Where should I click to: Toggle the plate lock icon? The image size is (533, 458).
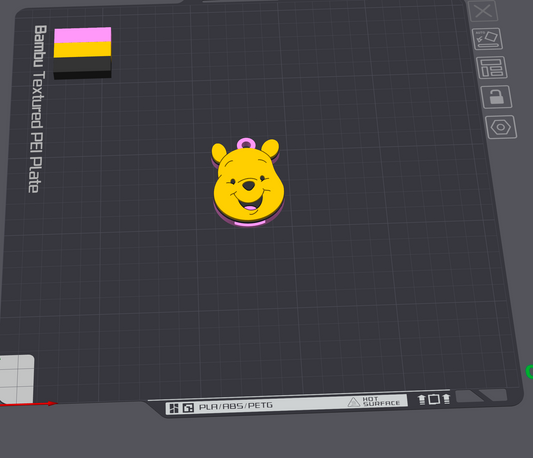point(497,97)
